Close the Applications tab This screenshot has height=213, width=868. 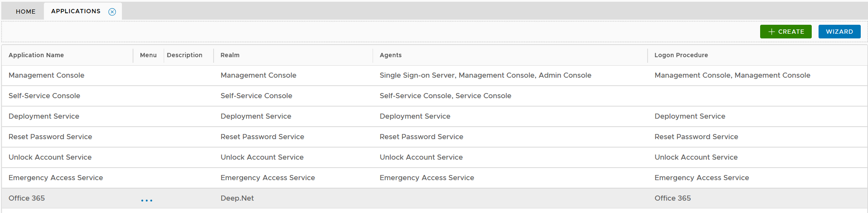coord(112,12)
